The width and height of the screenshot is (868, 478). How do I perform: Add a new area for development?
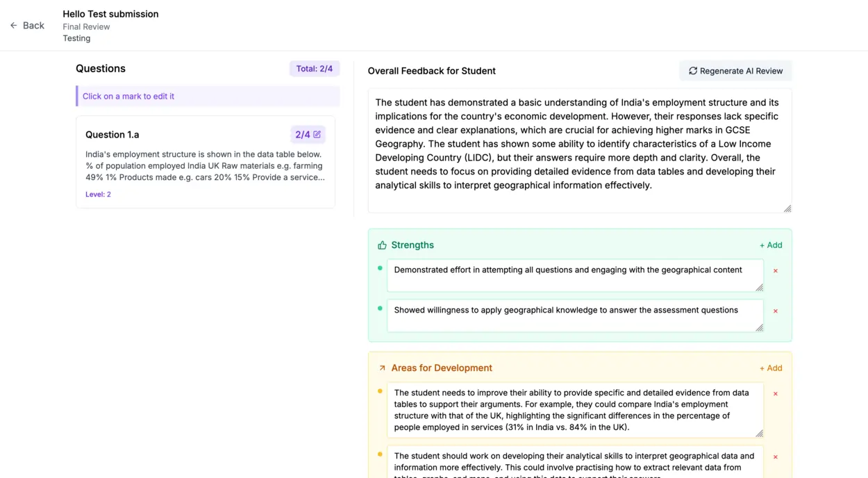tap(770, 368)
